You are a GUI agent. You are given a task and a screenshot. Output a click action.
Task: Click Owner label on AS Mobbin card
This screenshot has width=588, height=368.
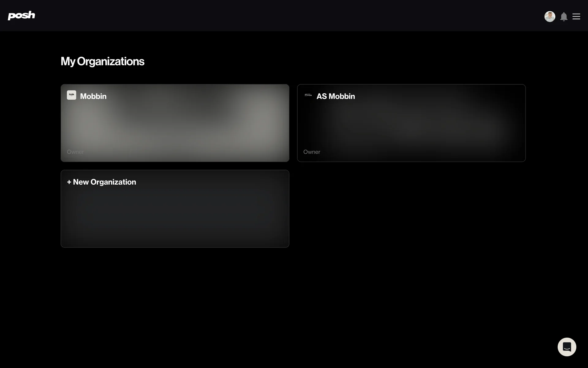[x=311, y=152]
